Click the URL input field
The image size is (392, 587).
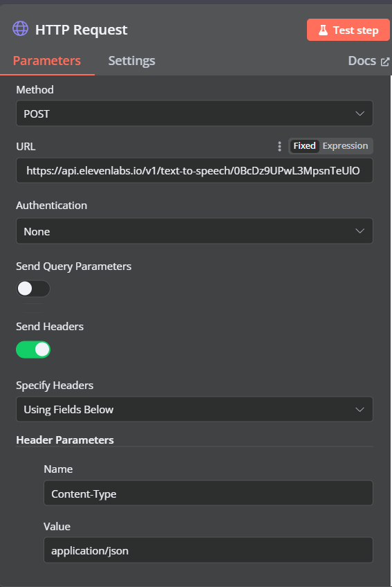click(x=194, y=171)
